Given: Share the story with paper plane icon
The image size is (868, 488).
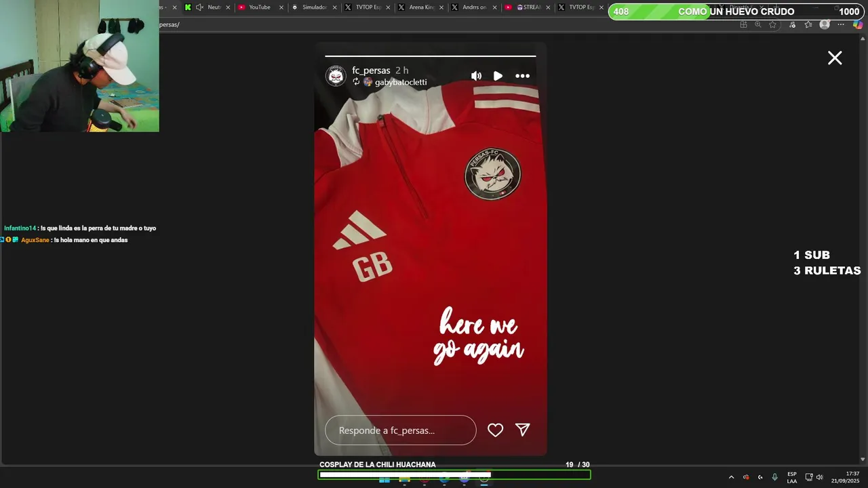Looking at the screenshot, I should point(522,430).
